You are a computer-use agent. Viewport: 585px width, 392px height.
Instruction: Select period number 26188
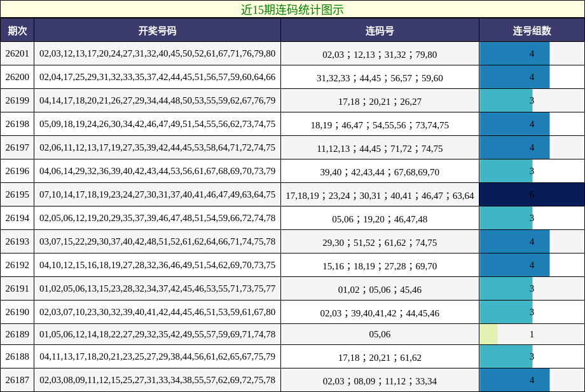tap(17, 356)
